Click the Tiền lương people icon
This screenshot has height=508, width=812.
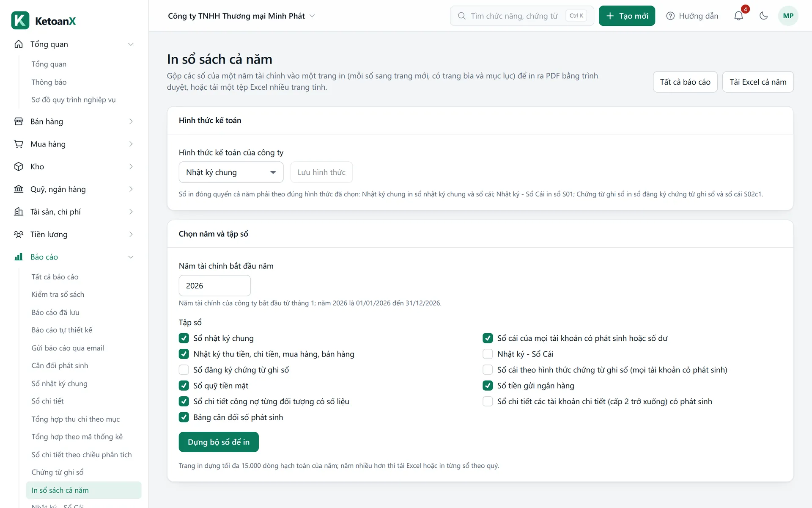click(x=19, y=234)
